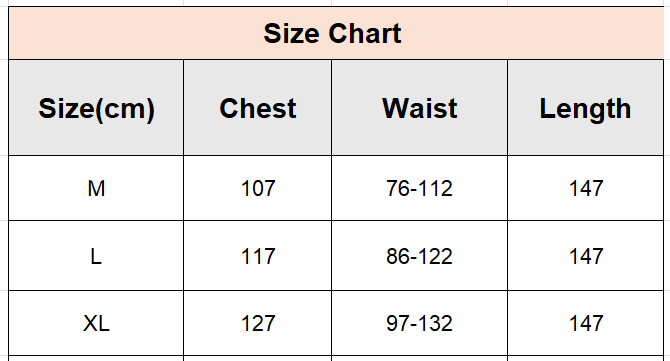
Task: Select the Chest column header
Action: tap(258, 108)
